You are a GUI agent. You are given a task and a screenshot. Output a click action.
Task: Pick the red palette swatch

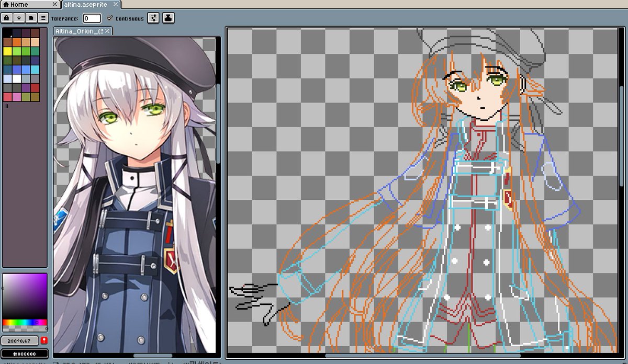click(35, 88)
